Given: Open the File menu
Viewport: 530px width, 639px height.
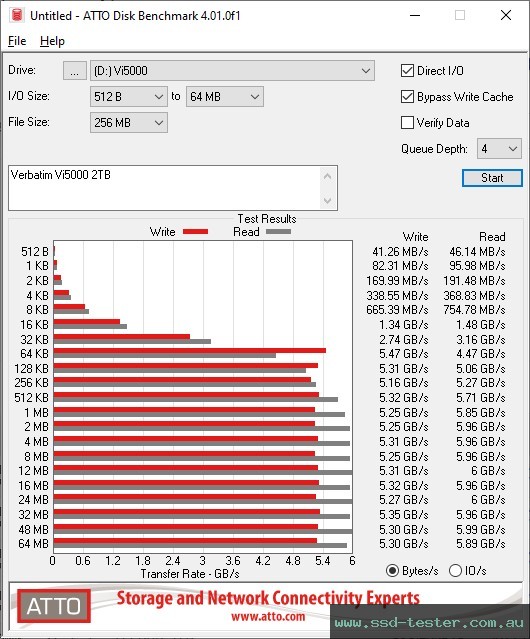Looking at the screenshot, I should coord(17,41).
